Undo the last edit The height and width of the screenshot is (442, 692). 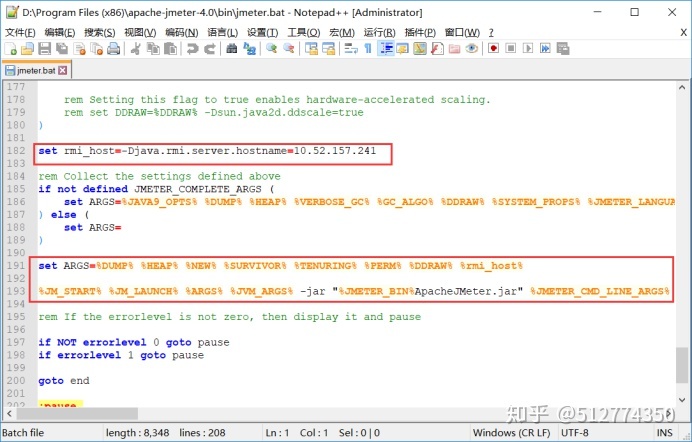[192, 49]
